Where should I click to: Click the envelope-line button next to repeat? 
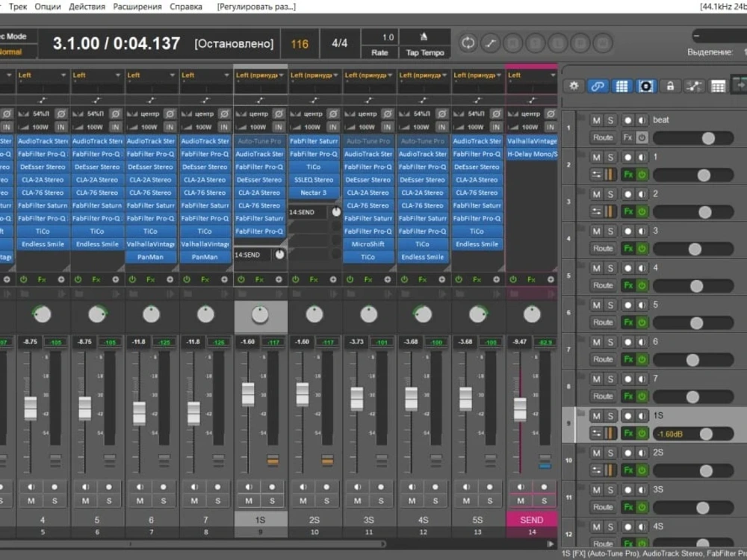coord(490,43)
